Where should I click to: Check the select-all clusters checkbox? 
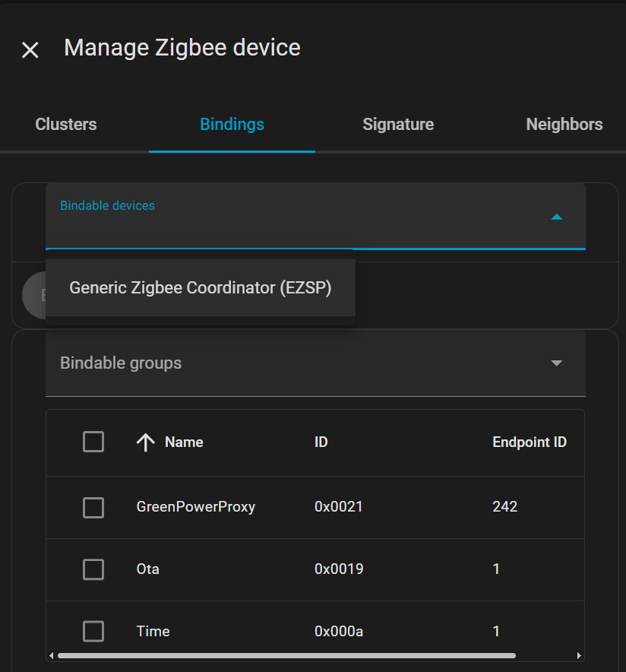coord(93,442)
